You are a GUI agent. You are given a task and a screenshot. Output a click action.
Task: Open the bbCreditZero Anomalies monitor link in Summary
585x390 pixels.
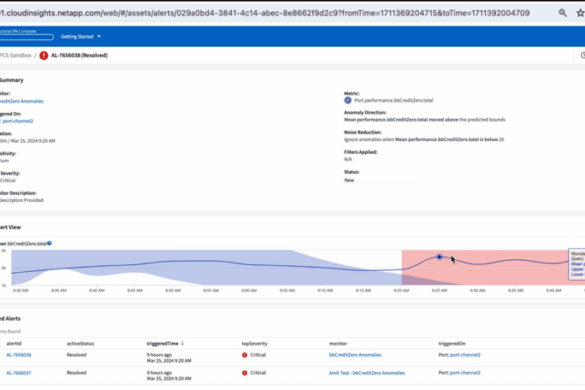coord(22,101)
